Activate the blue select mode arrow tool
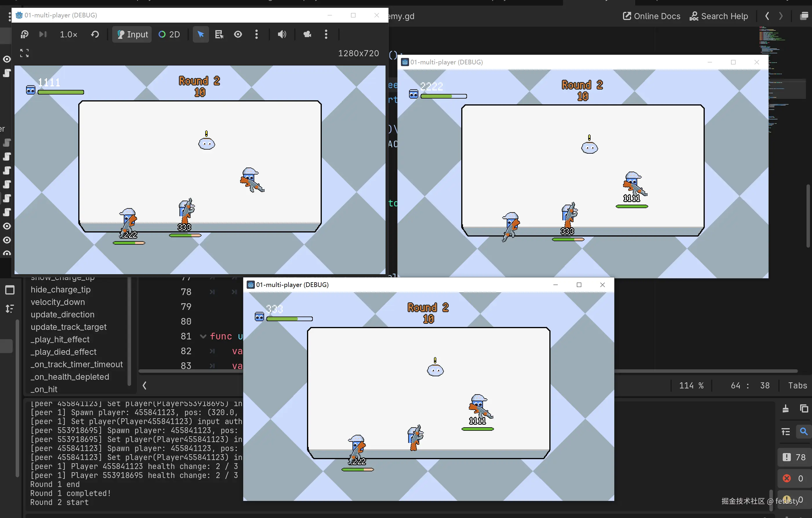Viewport: 812px width, 518px height. click(x=201, y=34)
